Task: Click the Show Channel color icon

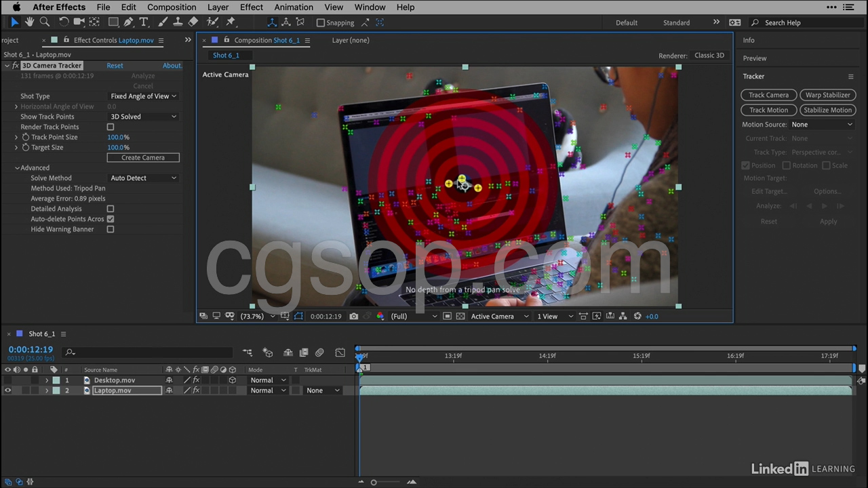Action: (x=380, y=317)
